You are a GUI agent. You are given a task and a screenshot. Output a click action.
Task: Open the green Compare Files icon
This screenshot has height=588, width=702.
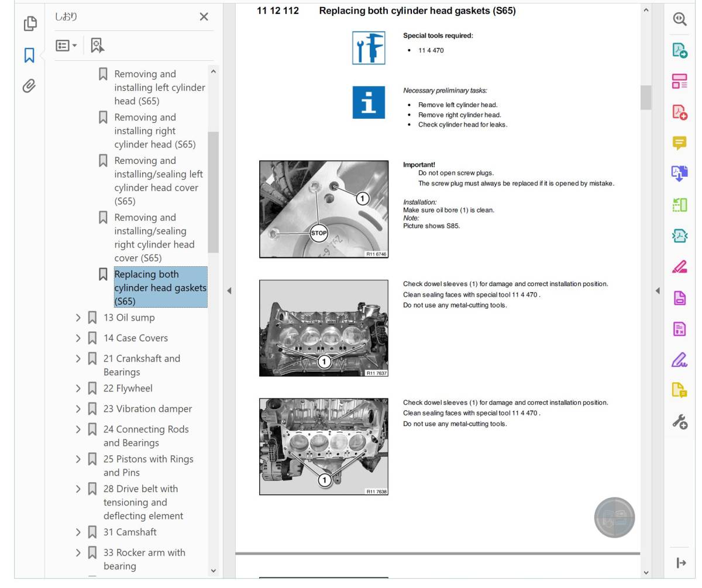679,205
